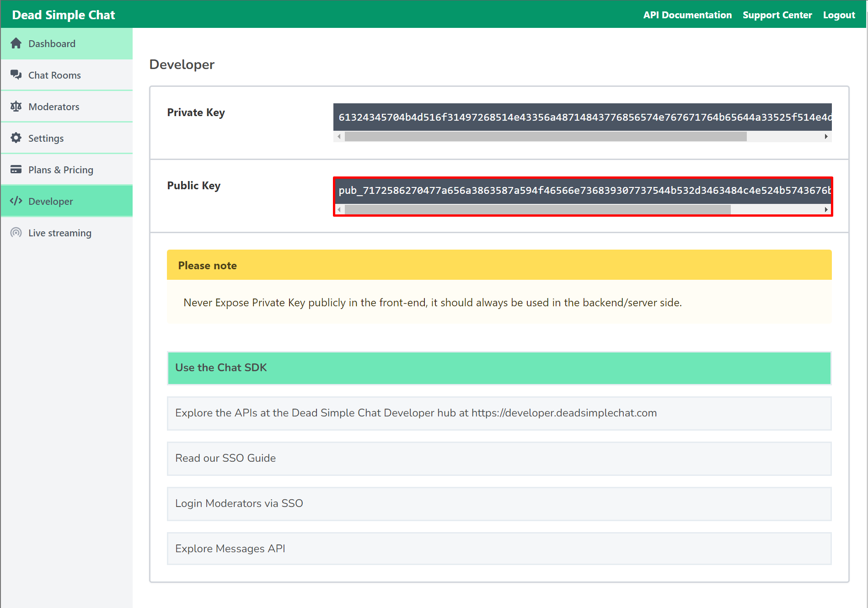Open Settings using the gear icon

tap(16, 138)
